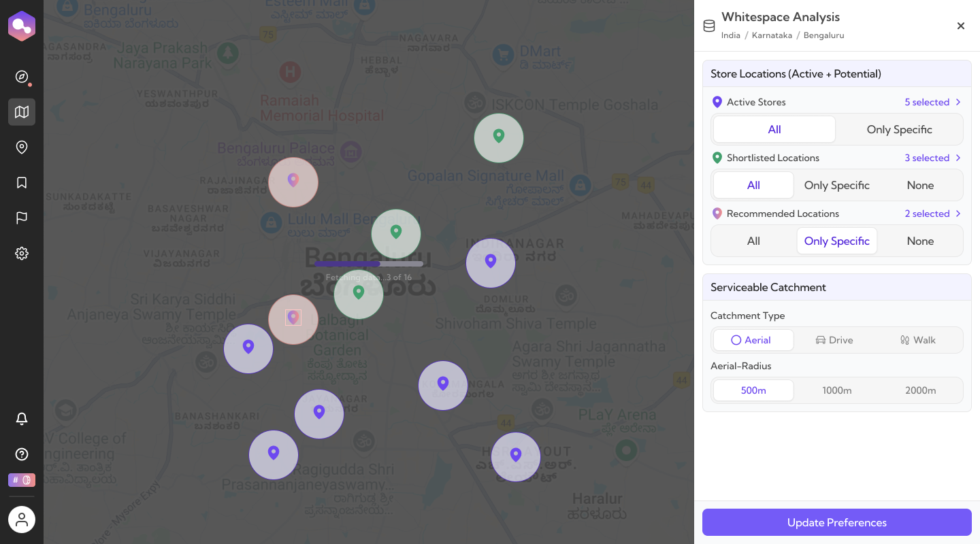This screenshot has width=980, height=544.
Task: Set aerial radius to 1000m
Action: [x=837, y=390]
